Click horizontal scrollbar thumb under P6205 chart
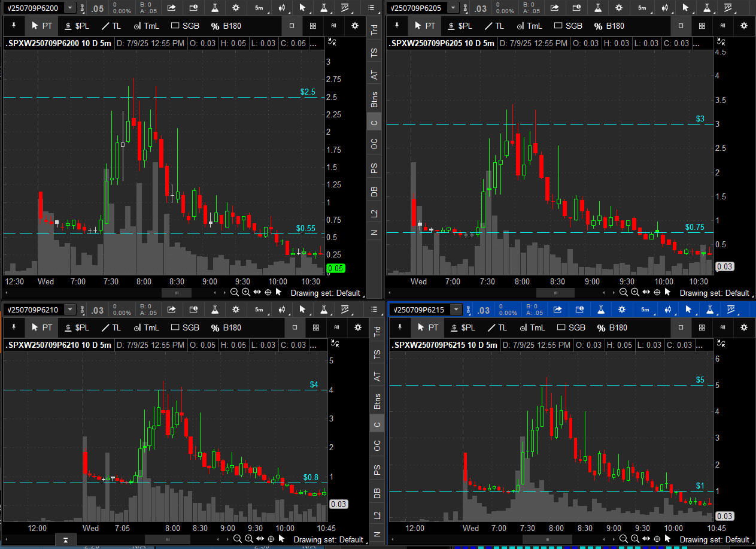The image size is (756, 549). click(555, 293)
